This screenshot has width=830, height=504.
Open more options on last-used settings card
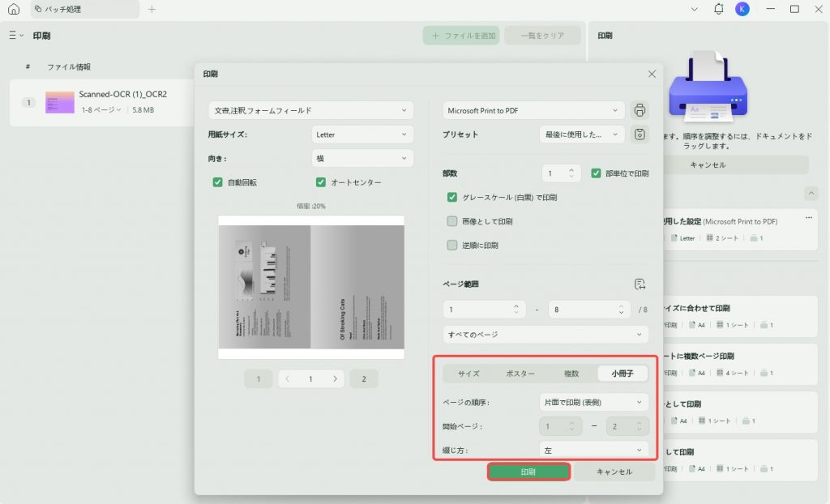[808, 218]
